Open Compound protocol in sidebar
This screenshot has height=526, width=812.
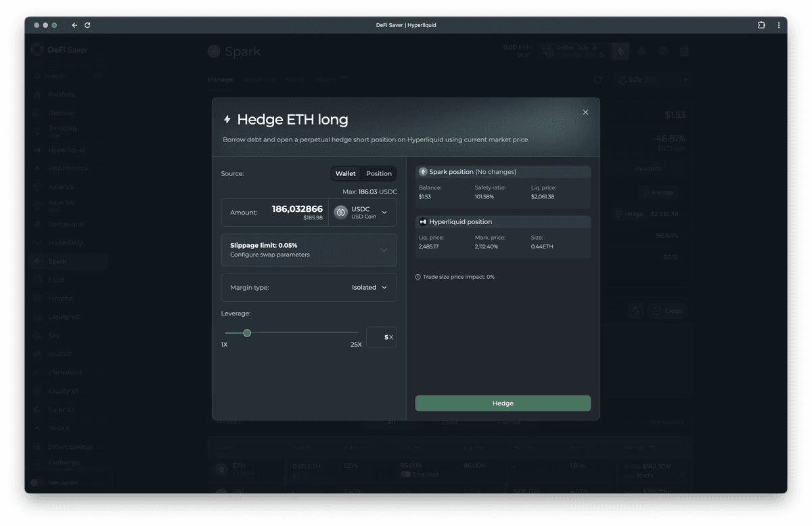click(66, 224)
